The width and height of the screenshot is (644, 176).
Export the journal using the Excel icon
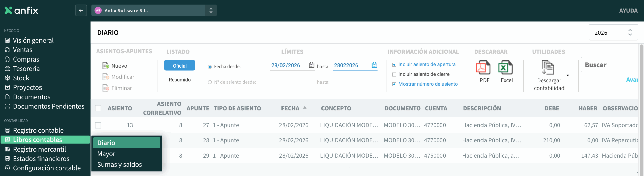[x=505, y=68]
